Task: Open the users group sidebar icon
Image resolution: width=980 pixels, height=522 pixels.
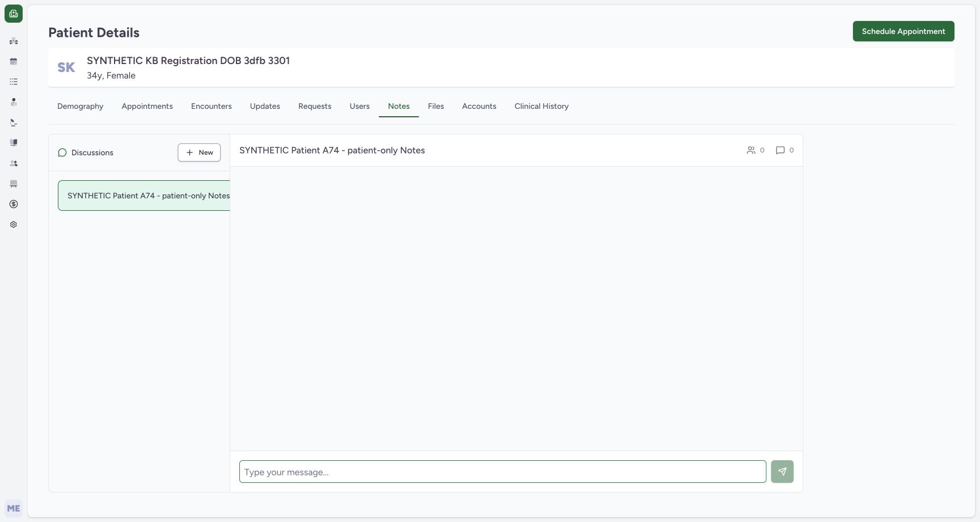Action: pos(14,163)
